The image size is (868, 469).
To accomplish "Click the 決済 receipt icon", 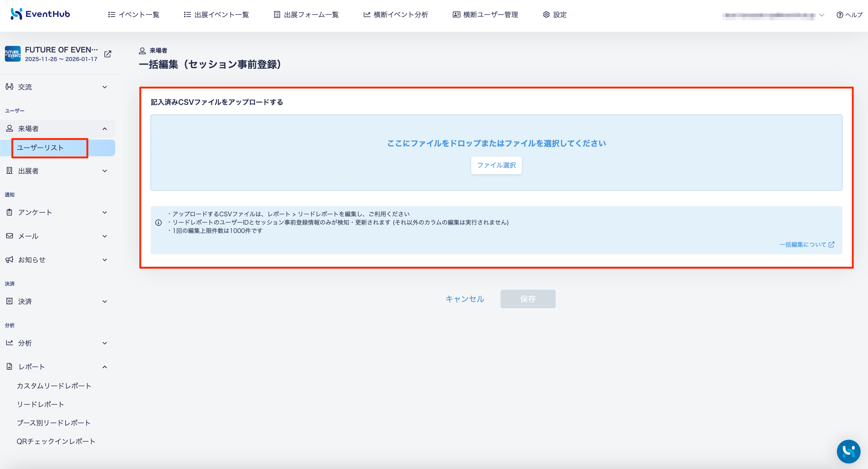I will [x=10, y=301].
